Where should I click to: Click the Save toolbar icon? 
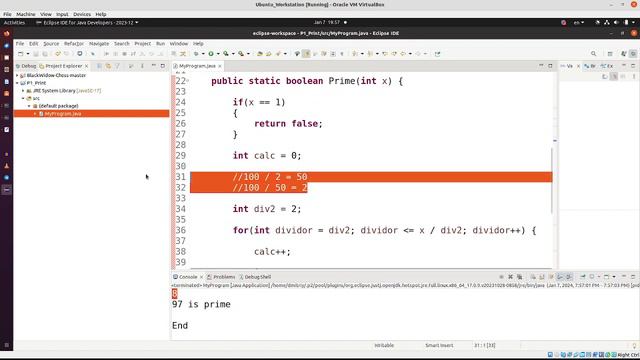point(36,54)
